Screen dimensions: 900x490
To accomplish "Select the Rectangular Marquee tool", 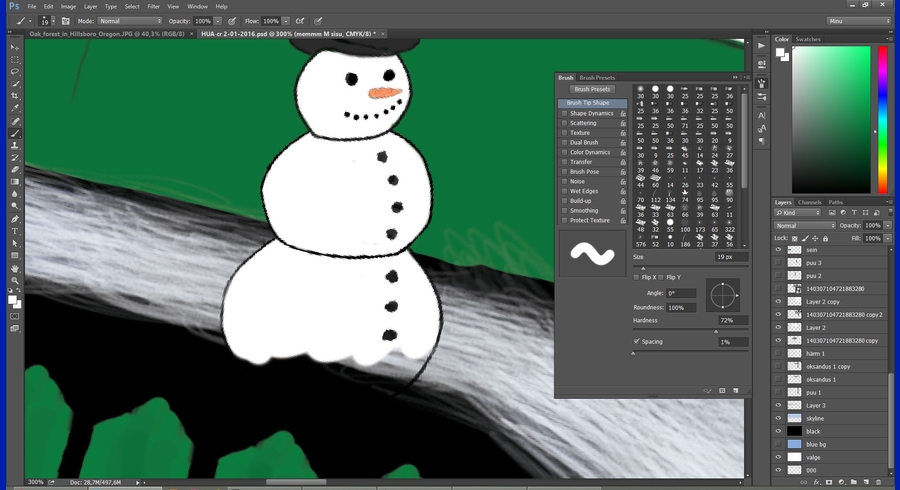I will tap(15, 60).
